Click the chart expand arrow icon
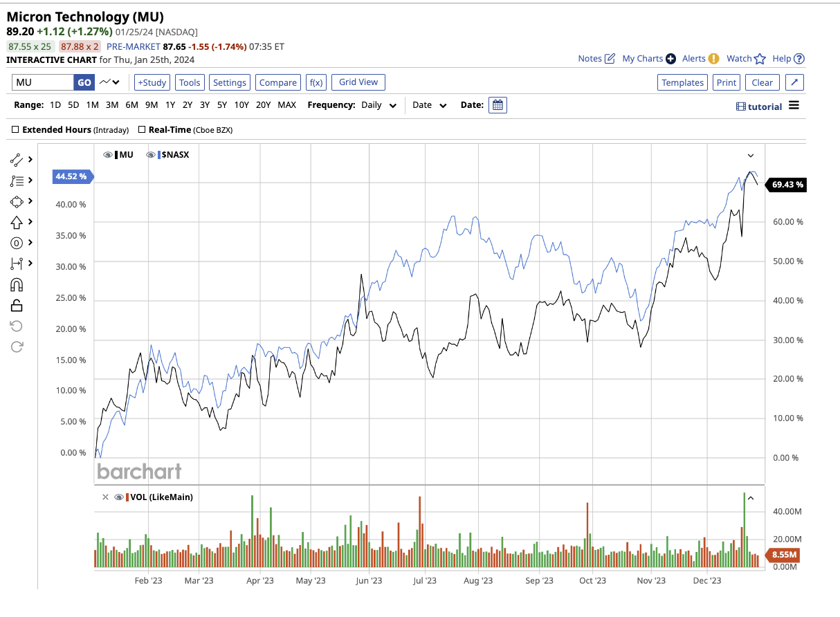The width and height of the screenshot is (840, 617). [794, 82]
